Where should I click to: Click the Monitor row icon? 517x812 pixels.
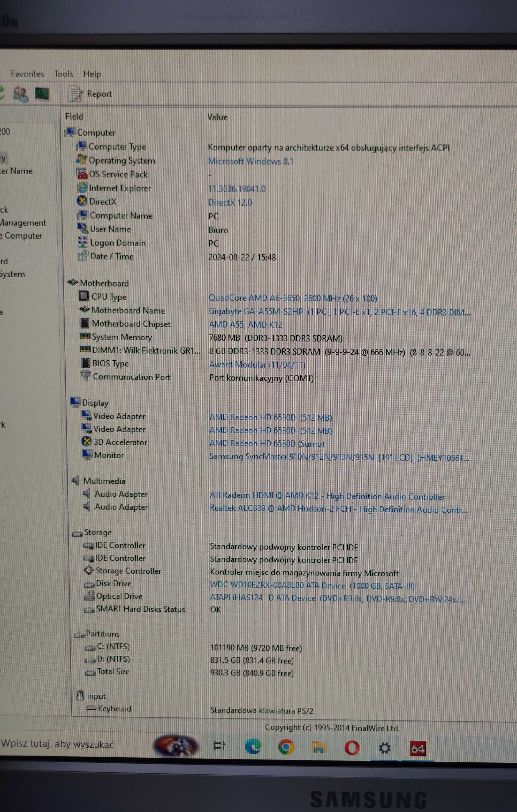[87, 454]
